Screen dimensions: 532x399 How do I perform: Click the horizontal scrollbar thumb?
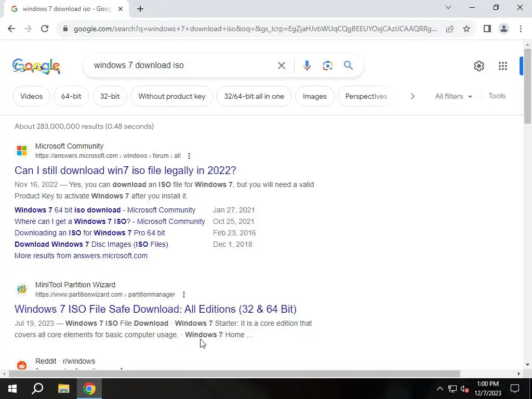[x=234, y=374]
